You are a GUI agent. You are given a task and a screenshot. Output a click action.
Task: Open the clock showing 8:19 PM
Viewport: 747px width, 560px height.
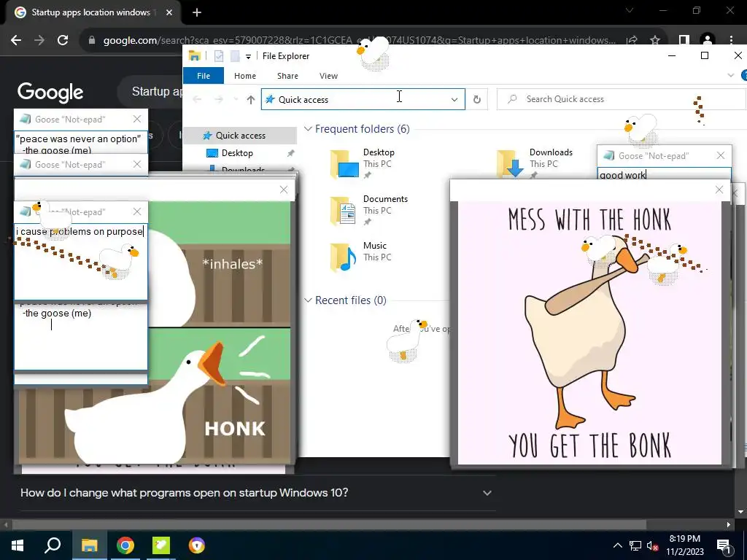[685, 545]
